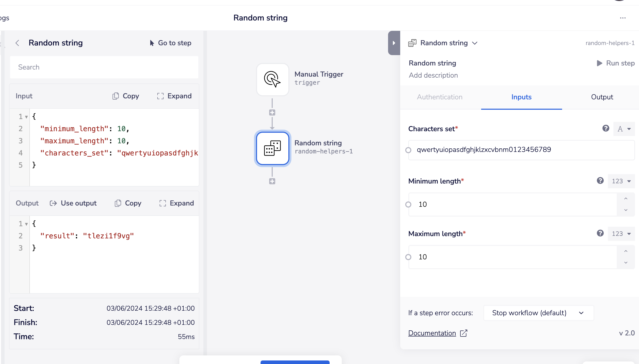Click plus icon below Random string node
The height and width of the screenshot is (364, 639).
tap(272, 181)
